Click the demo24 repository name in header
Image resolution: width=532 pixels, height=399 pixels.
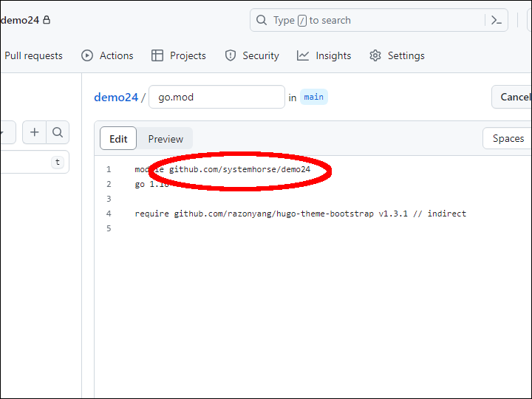(x=20, y=21)
